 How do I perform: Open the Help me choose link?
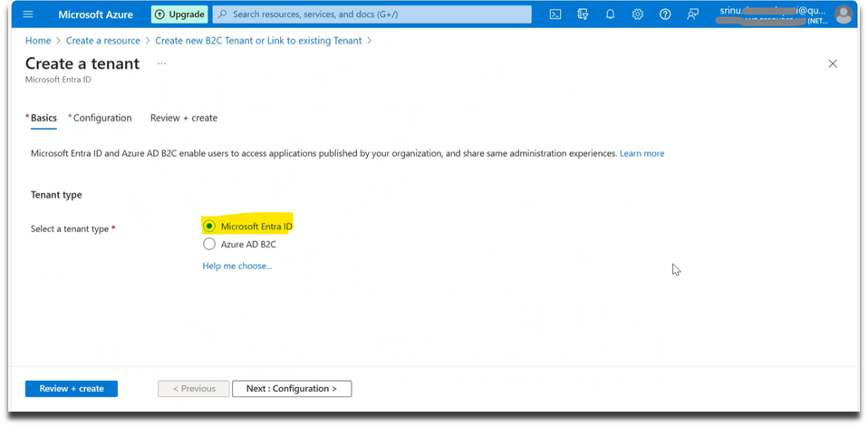[236, 266]
